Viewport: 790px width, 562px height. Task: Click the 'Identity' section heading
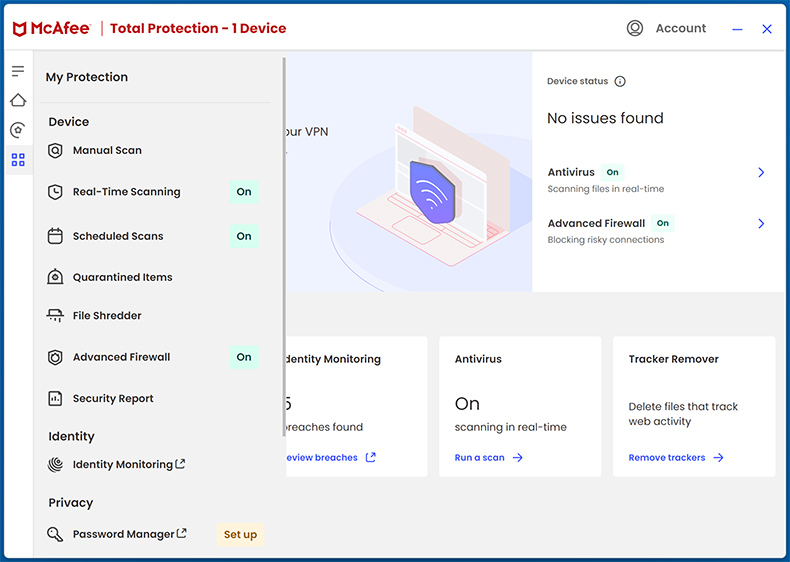pos(71,436)
